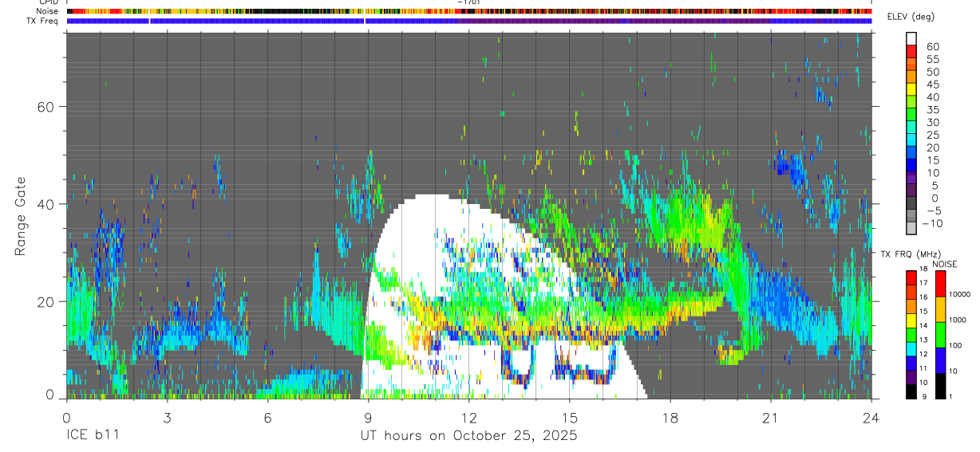Click the '25' label in ELEV legend
This screenshot has height=452, width=980.
(x=932, y=136)
